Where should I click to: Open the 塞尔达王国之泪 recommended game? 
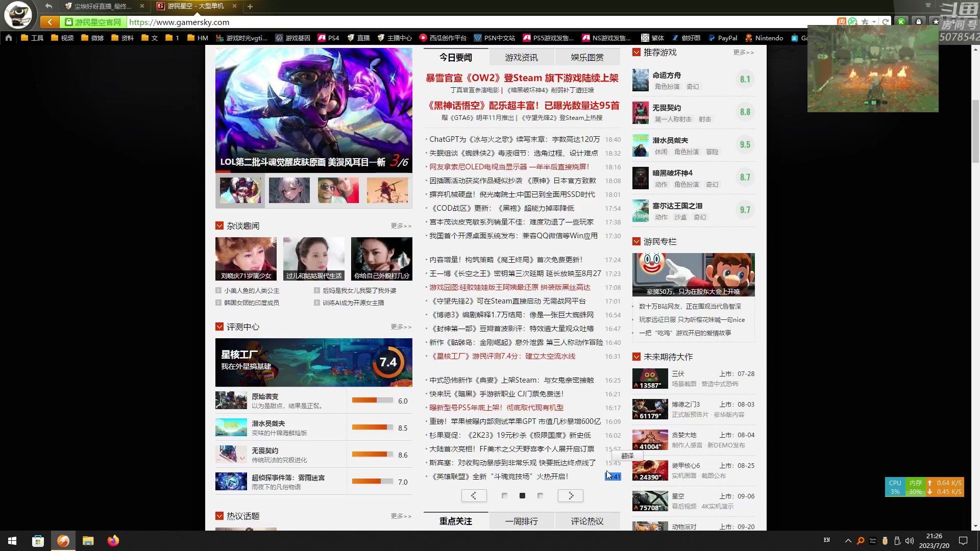pos(693,210)
